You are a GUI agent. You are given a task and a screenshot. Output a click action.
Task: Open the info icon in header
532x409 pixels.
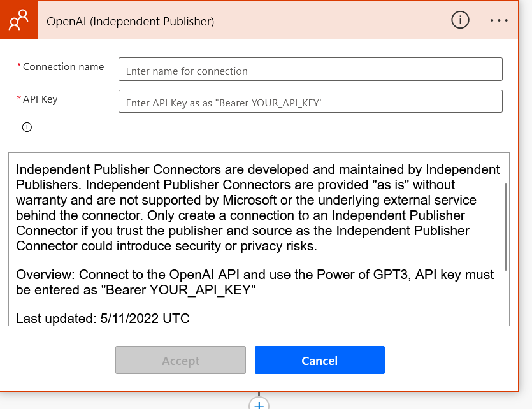coord(460,20)
